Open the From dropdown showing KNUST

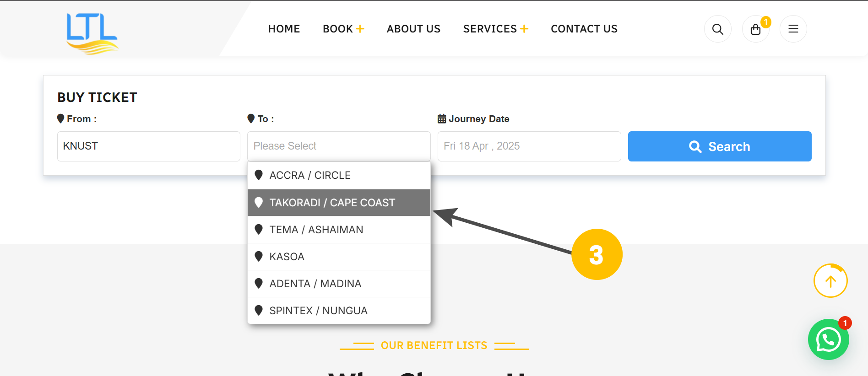pyautogui.click(x=148, y=146)
